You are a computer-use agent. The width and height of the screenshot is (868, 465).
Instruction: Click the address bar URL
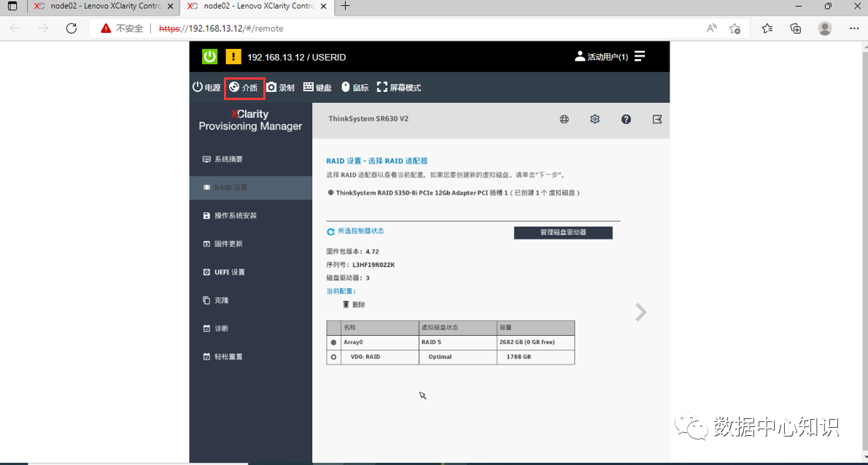222,28
